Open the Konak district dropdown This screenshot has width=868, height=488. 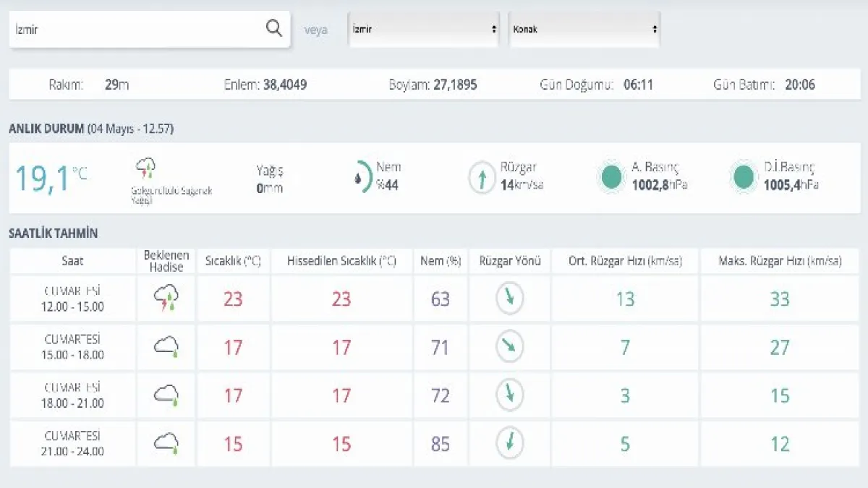pos(584,30)
